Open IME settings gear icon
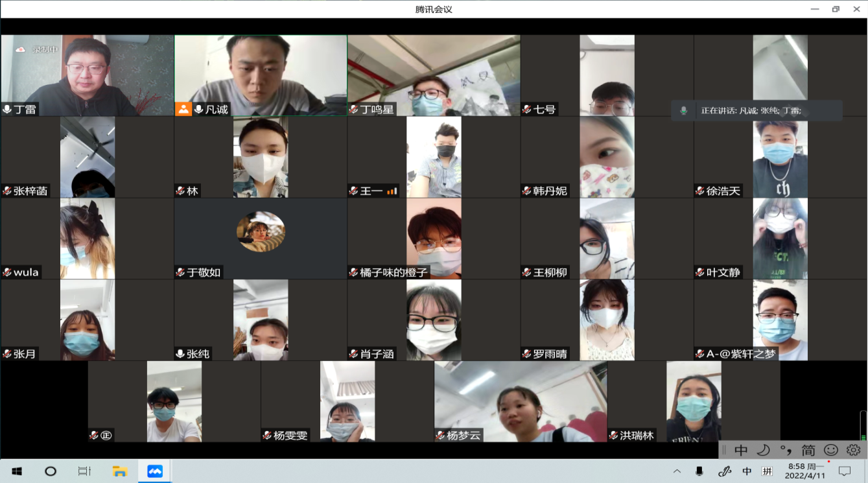 tap(853, 450)
